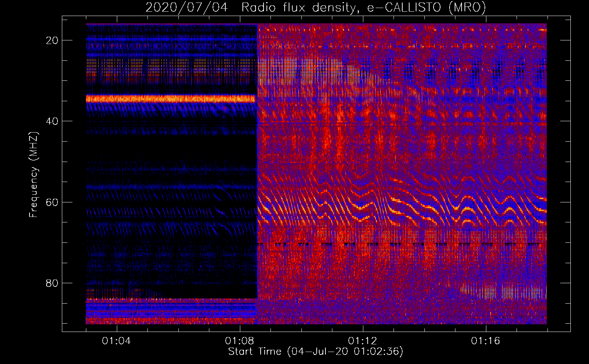The width and height of the screenshot is (589, 364).
Task: Click the '01:04' time tick label
Action: coord(116,341)
